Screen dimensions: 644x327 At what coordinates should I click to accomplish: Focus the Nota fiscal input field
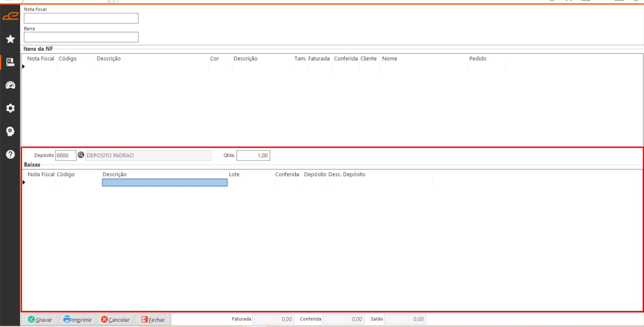point(81,18)
